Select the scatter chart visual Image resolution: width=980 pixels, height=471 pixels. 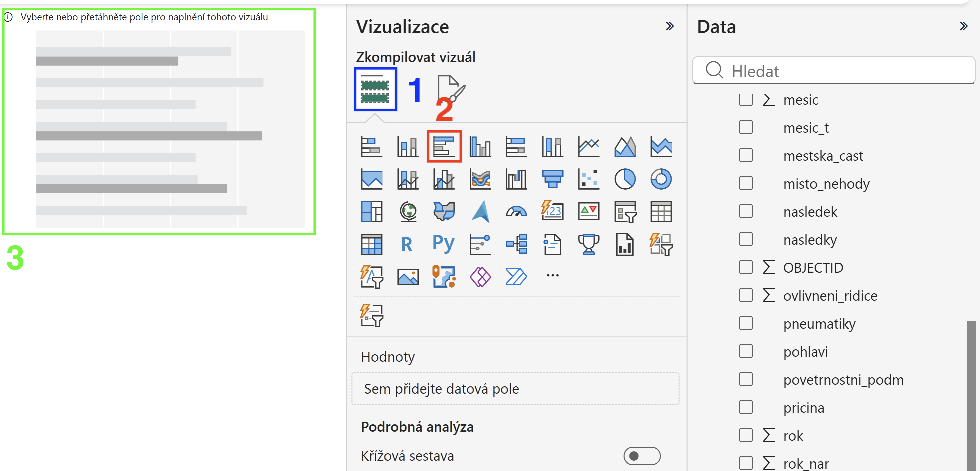coord(589,179)
